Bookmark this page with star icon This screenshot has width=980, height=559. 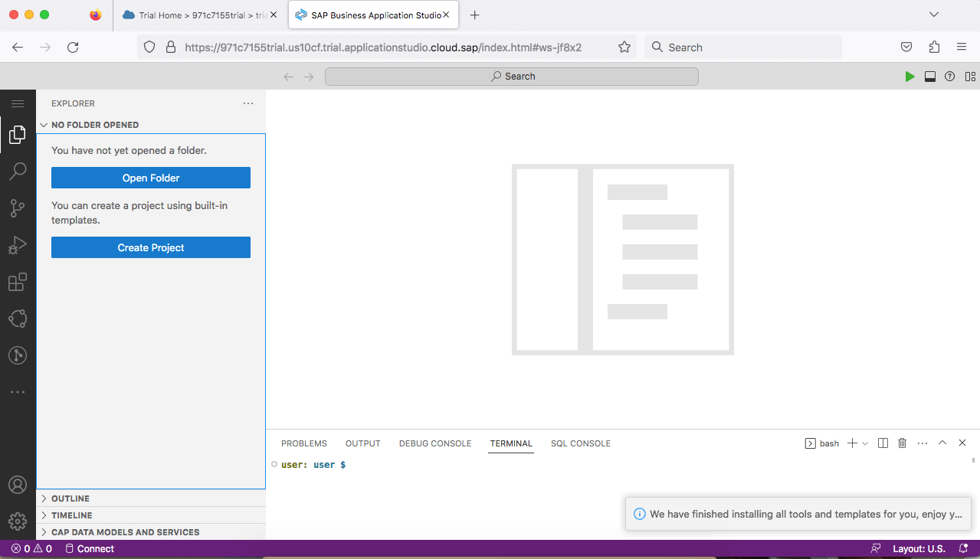[x=624, y=47]
